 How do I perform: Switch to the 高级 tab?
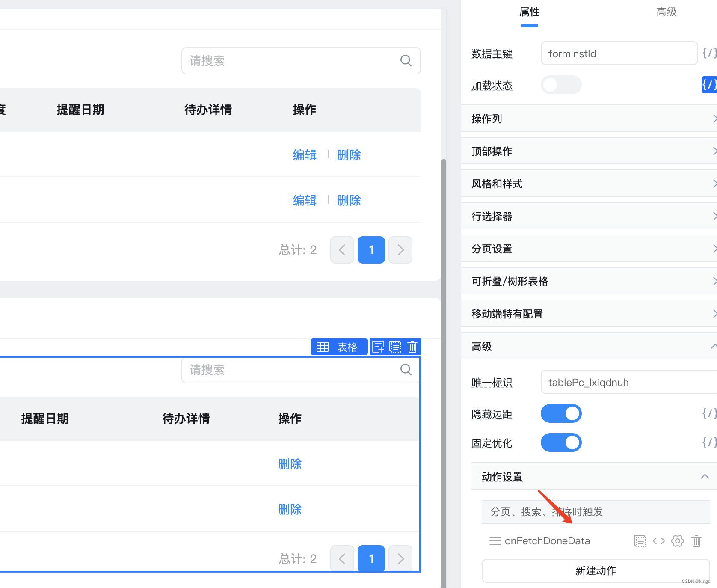666,12
